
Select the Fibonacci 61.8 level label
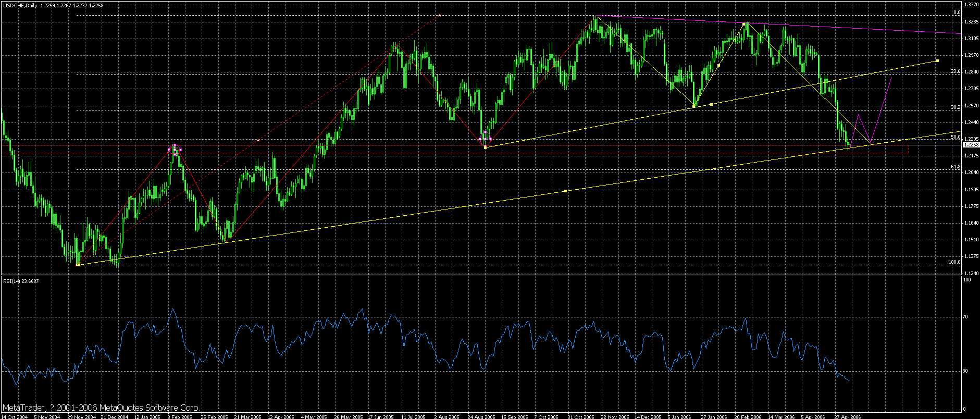pos(956,167)
